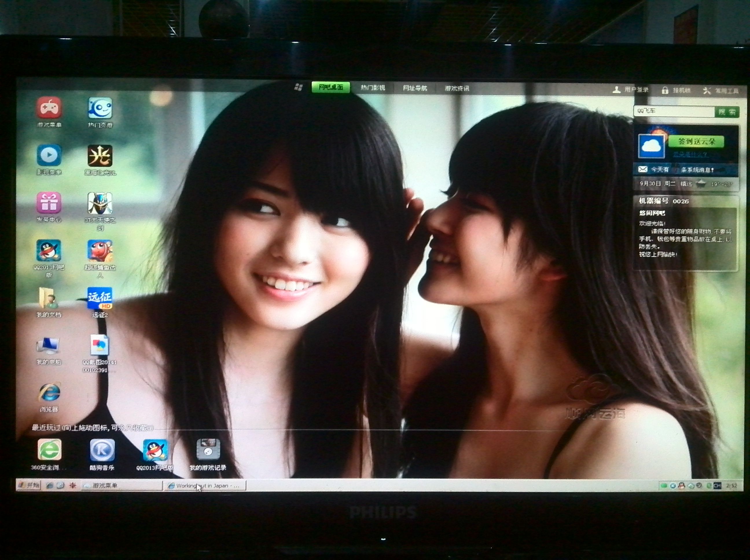Open the 影视菜单 video menu icon

49,156
